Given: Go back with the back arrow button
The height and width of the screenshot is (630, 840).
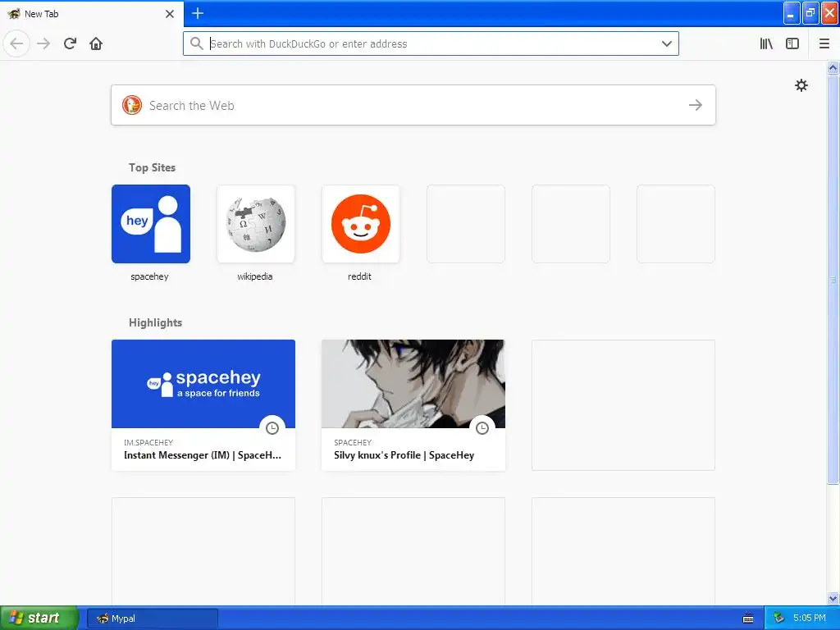Looking at the screenshot, I should click(x=16, y=43).
